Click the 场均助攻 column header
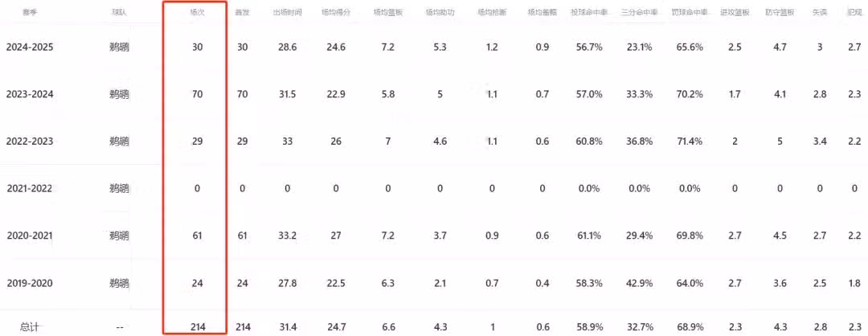Screen dimensions: 868x336 440,14
